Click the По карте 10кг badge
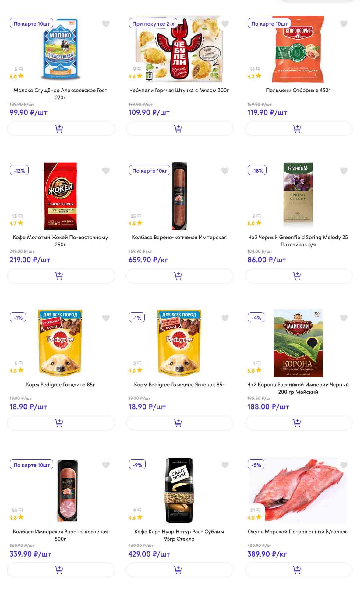This screenshot has height=591, width=364. click(150, 171)
